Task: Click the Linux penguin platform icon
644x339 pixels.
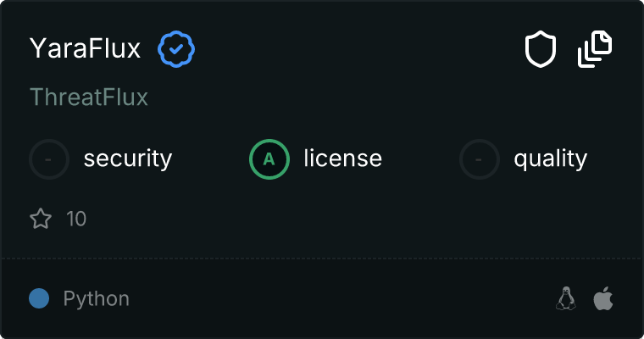Action: pyautogui.click(x=565, y=298)
